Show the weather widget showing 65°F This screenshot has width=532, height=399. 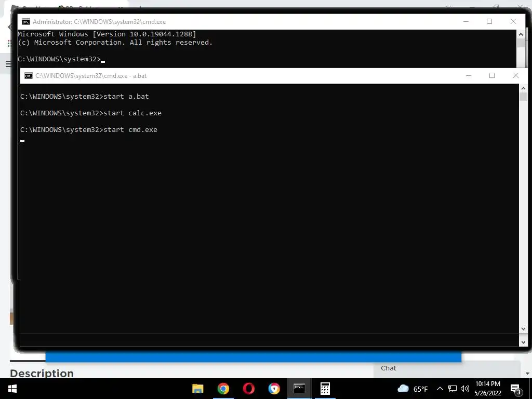pyautogui.click(x=413, y=389)
